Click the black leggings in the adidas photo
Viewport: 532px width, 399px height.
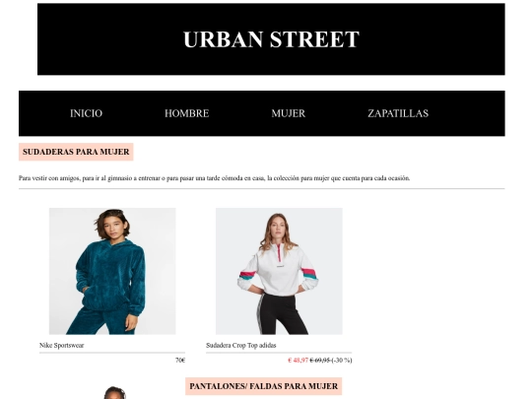point(282,314)
